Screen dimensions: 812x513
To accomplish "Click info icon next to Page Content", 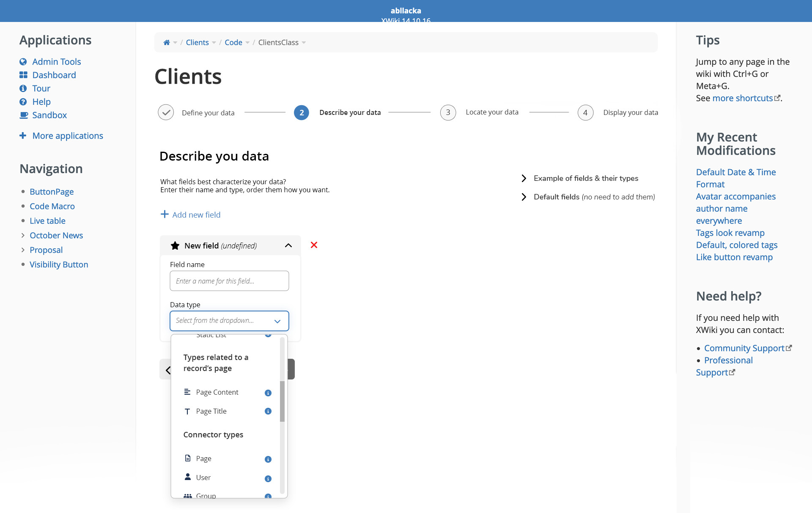I will [x=268, y=393].
